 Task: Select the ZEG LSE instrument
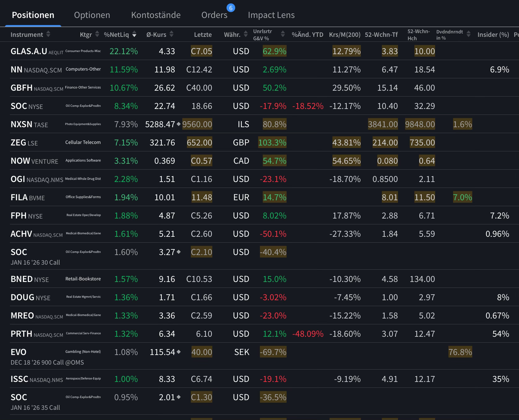coord(24,143)
